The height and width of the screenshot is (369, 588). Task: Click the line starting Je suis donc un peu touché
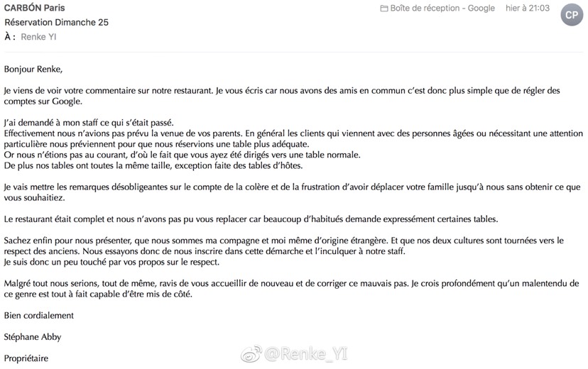click(111, 263)
